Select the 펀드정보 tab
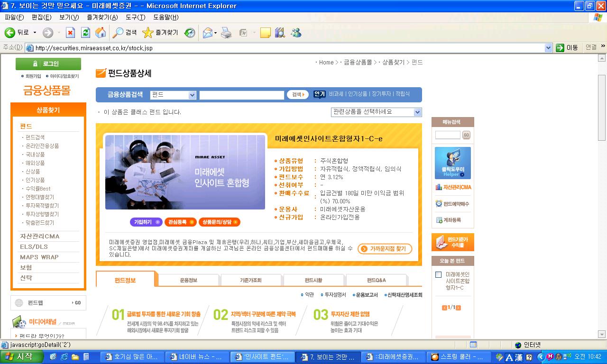The width and height of the screenshot is (607, 364). click(x=126, y=280)
